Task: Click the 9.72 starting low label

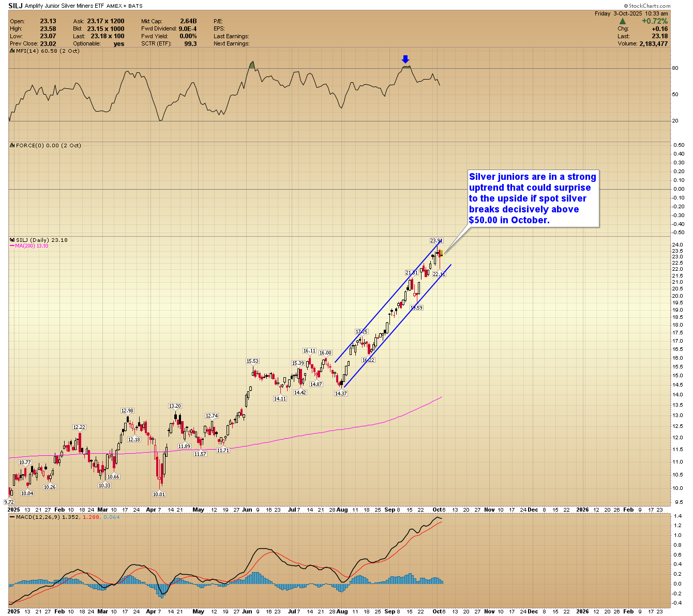Action: [9, 502]
